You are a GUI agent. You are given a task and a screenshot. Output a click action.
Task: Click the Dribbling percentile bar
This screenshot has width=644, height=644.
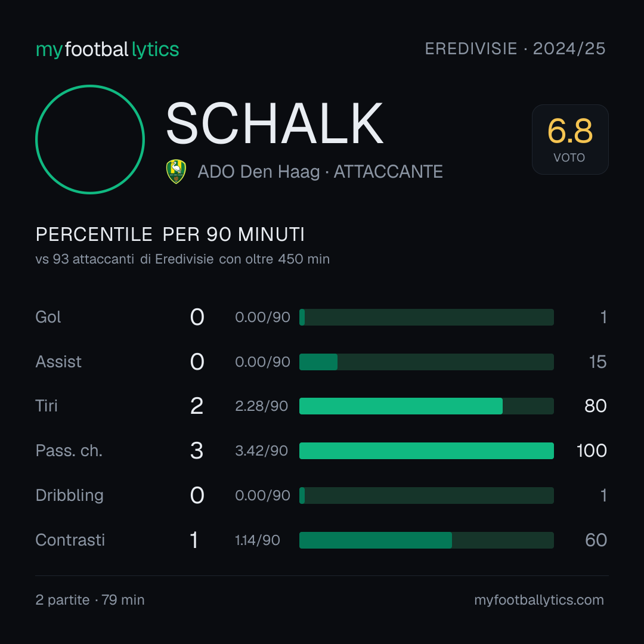(x=426, y=496)
